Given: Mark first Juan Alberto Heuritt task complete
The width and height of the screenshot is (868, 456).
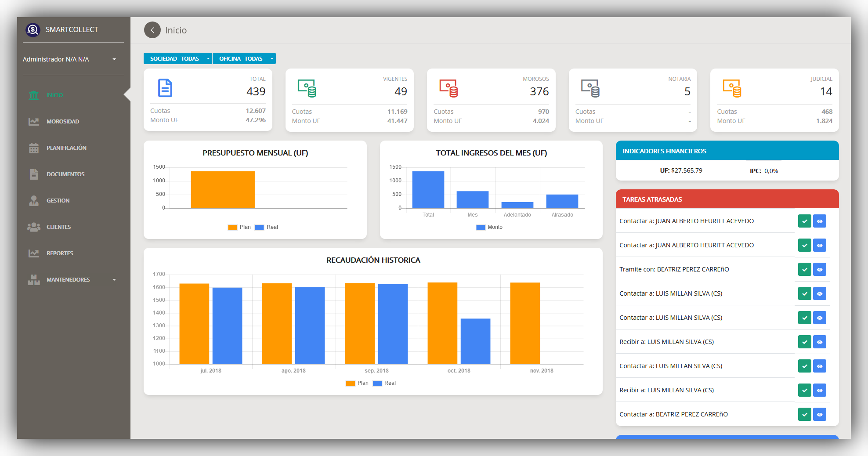Looking at the screenshot, I should coord(804,221).
